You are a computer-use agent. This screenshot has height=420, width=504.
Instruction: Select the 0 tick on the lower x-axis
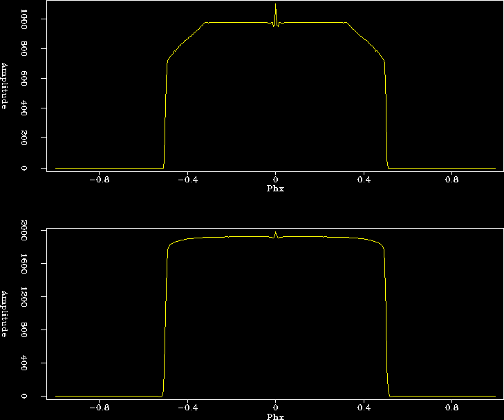[x=275, y=407]
